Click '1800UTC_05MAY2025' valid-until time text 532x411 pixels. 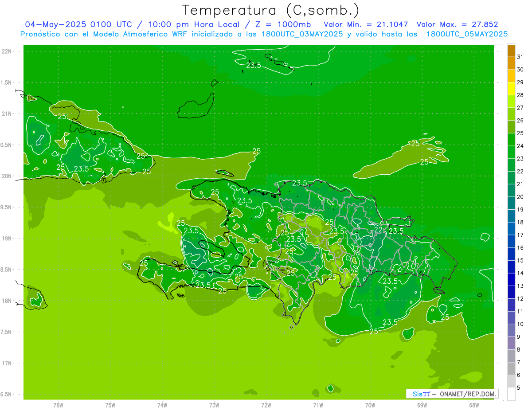(x=466, y=34)
